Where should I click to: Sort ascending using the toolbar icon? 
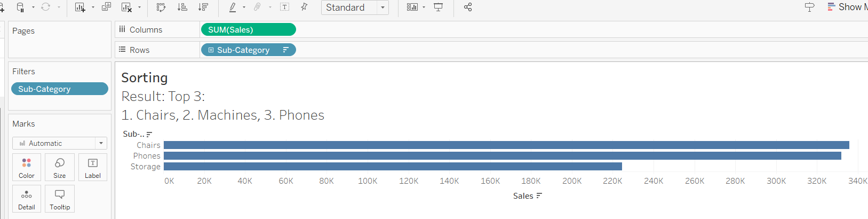coord(182,7)
